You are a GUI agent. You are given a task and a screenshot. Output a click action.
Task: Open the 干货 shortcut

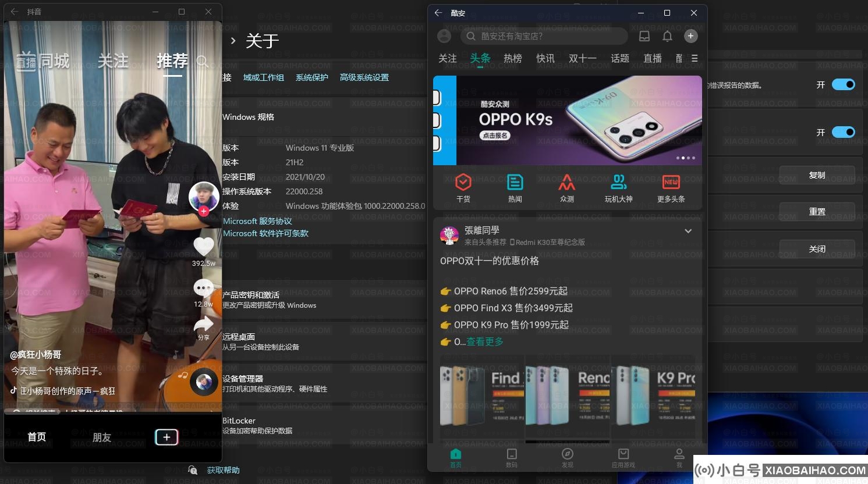point(463,188)
